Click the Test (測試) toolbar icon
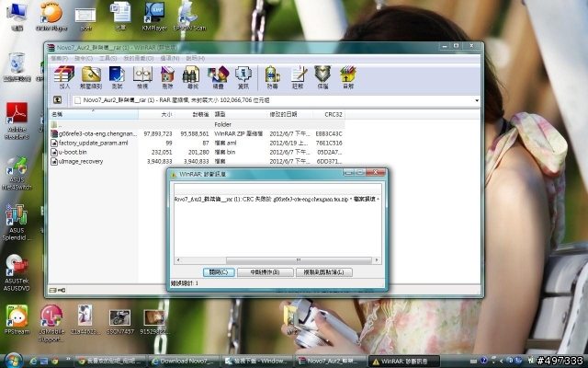This screenshot has height=368, width=588. click(117, 77)
